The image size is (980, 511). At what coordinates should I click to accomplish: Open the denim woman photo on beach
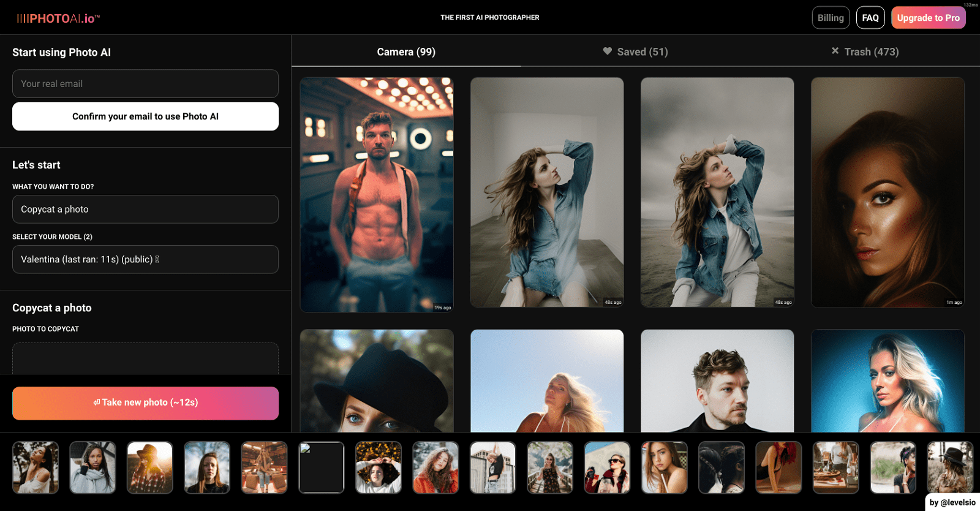coord(717,192)
